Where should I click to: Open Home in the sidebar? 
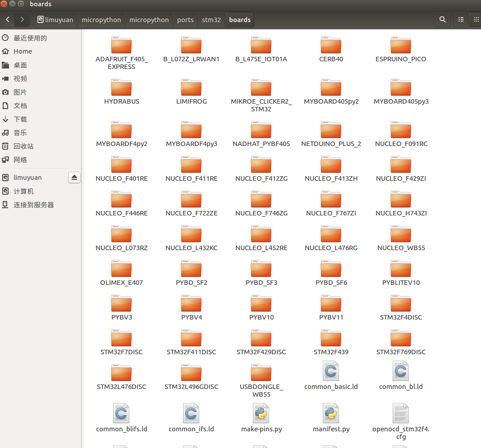coord(41,51)
